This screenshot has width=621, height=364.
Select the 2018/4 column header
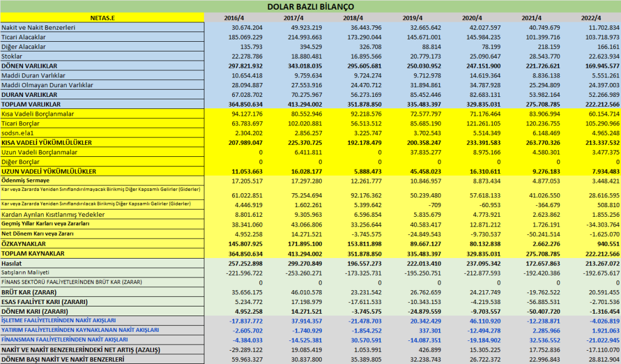(x=353, y=18)
